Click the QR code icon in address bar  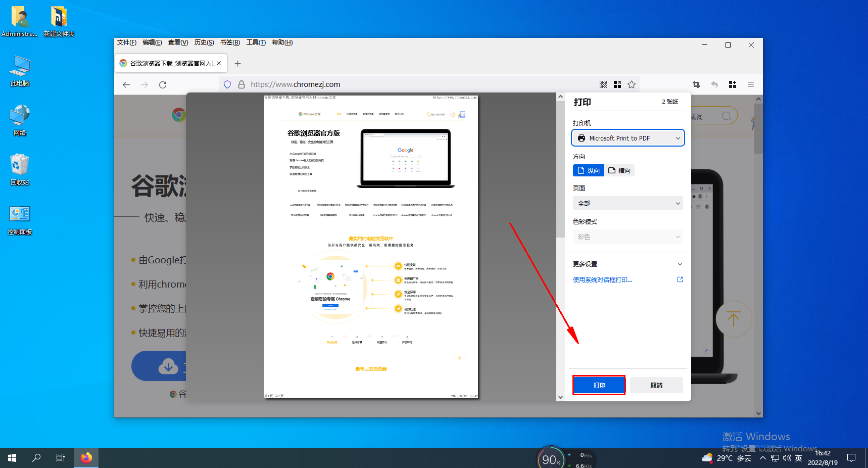(x=603, y=84)
